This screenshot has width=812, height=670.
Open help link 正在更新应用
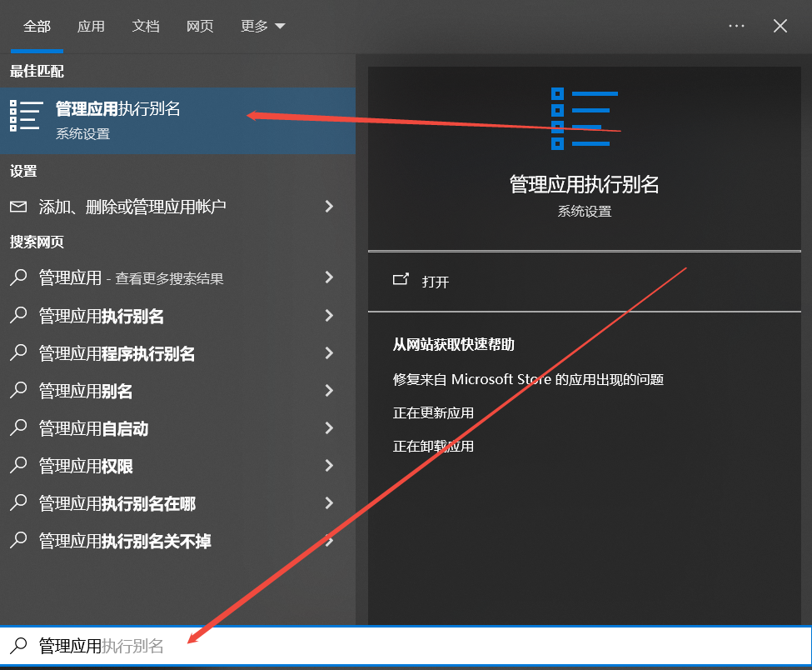(x=433, y=413)
